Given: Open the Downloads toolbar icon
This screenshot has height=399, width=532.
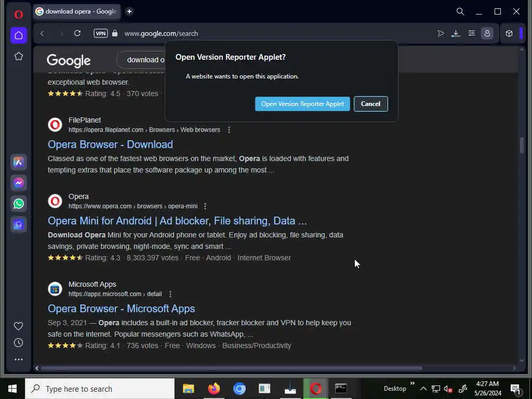Looking at the screenshot, I should tap(456, 33).
